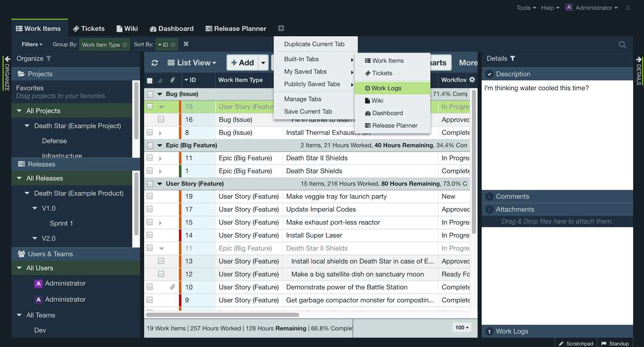This screenshot has width=644, height=347.
Task: Check the box for item 14 Super Laser
Action: click(x=150, y=235)
